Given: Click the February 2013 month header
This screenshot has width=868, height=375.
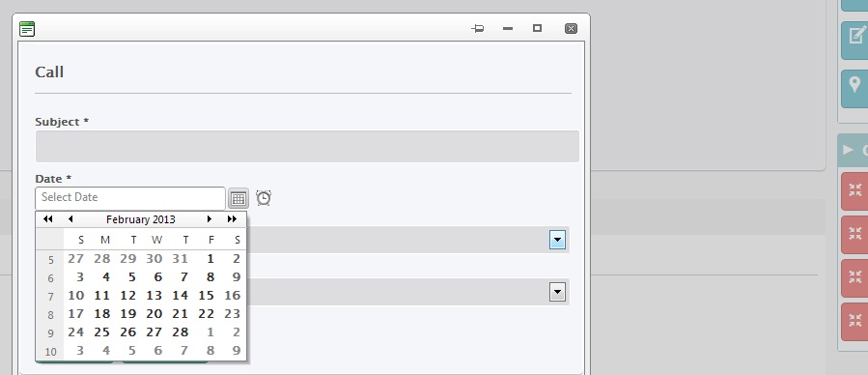Looking at the screenshot, I should 141,219.
